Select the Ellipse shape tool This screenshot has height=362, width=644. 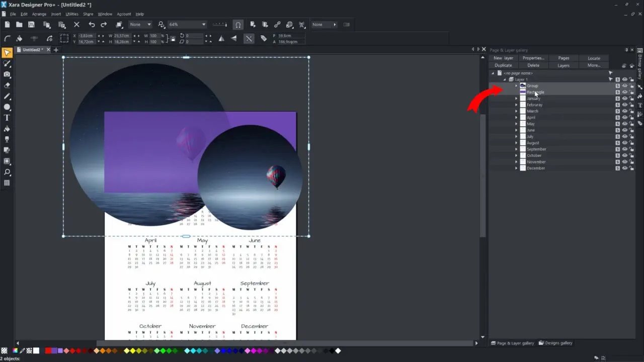coord(7,107)
